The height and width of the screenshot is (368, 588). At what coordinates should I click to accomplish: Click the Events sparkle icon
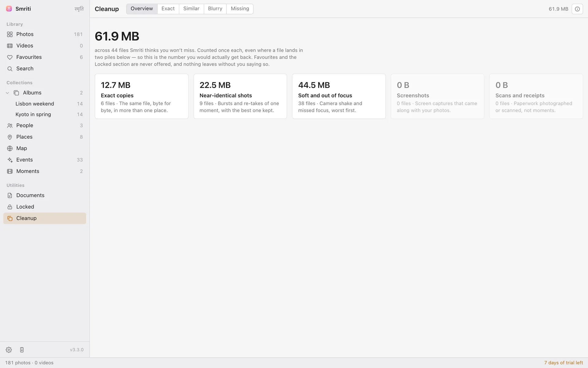(x=10, y=160)
